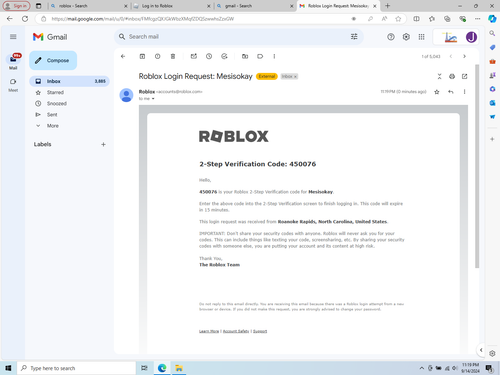Click the Account Safety link

point(236,331)
